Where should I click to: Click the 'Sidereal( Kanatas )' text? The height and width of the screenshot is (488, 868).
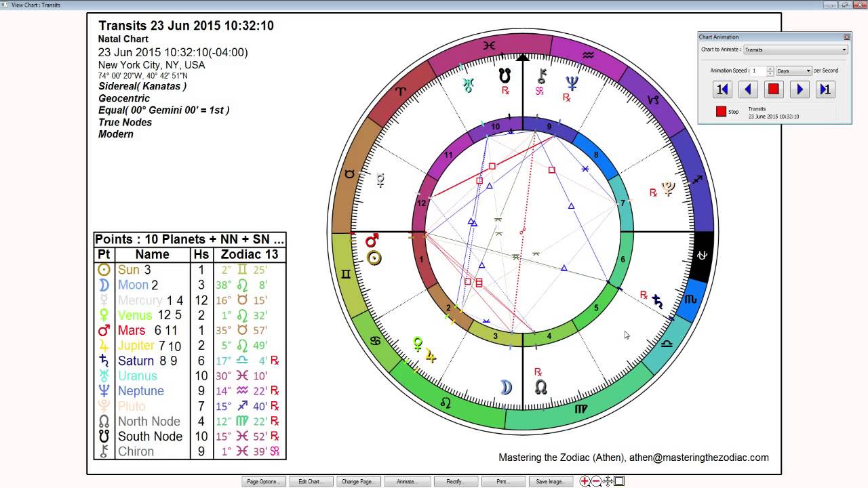pyautogui.click(x=142, y=86)
